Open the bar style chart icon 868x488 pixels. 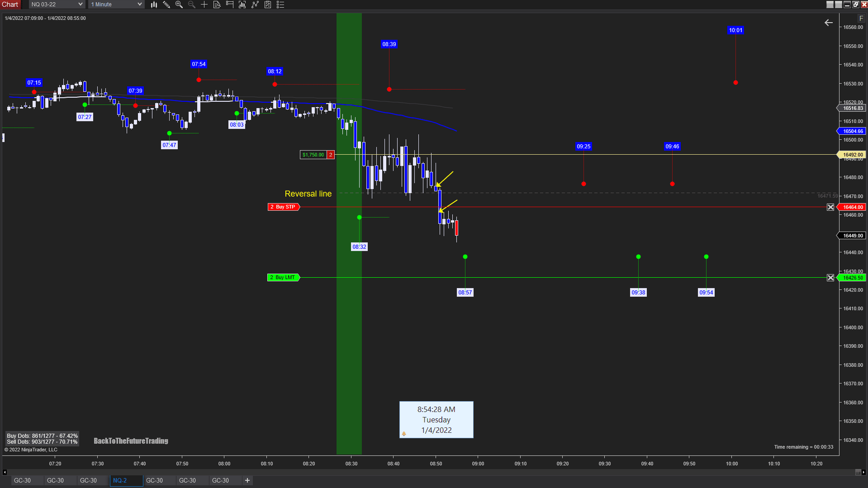coord(154,5)
